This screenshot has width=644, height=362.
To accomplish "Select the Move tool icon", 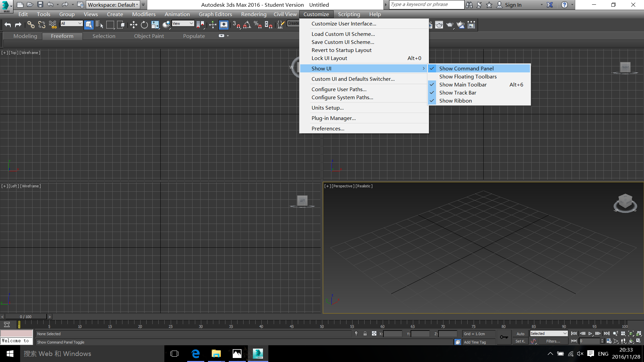I will click(133, 24).
